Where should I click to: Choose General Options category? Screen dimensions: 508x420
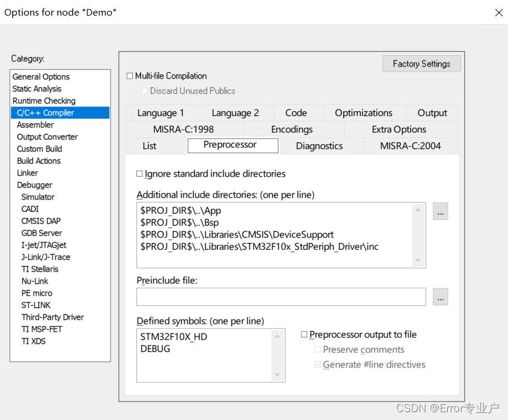(41, 77)
